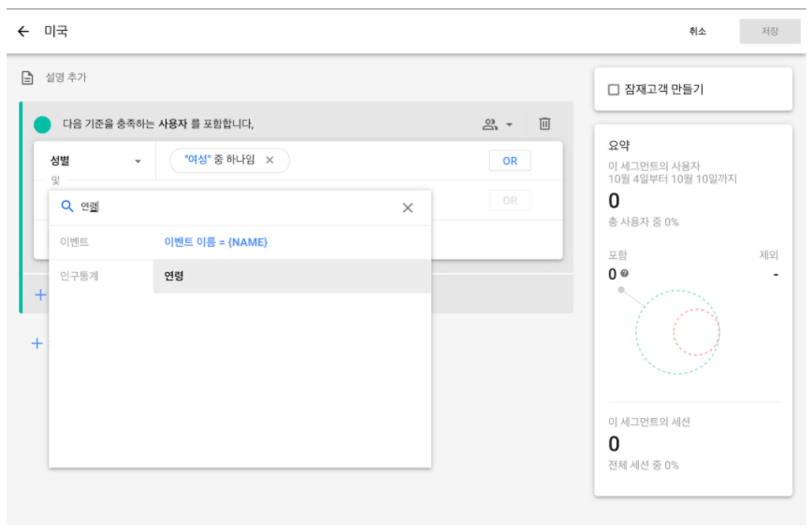The width and height of the screenshot is (812, 531).
Task: Select 이벤트 이름 = {NAME} option
Action: (x=215, y=242)
